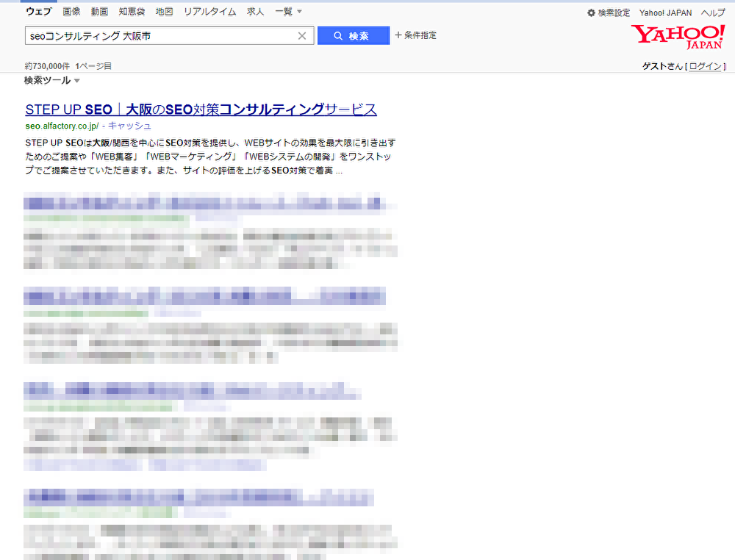The width and height of the screenshot is (735, 560).
Task: Expand the 検索ツール dropdown
Action: coord(52,81)
